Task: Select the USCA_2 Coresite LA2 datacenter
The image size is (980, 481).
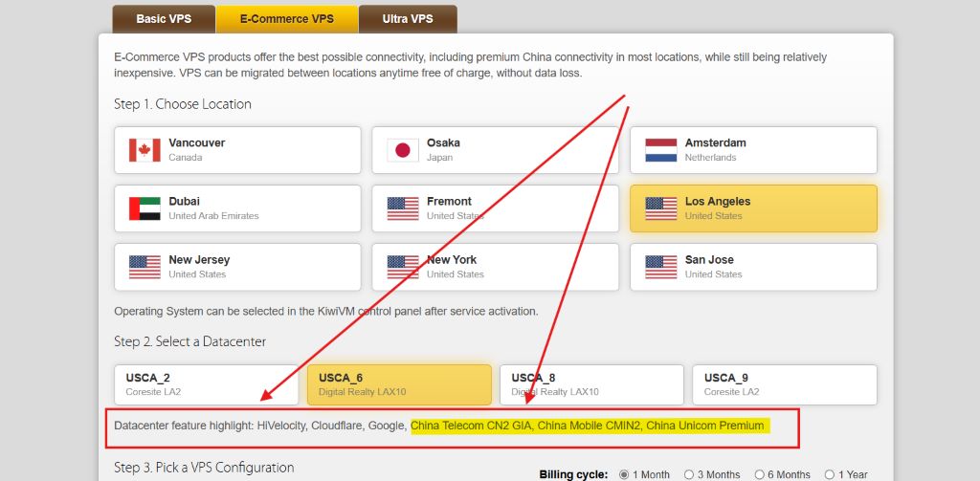Action: 207,384
